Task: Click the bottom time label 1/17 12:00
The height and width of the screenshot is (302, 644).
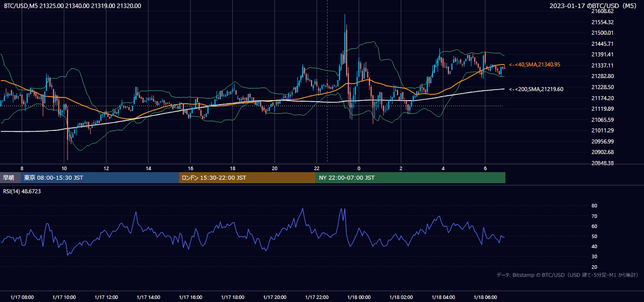Action: point(106,297)
